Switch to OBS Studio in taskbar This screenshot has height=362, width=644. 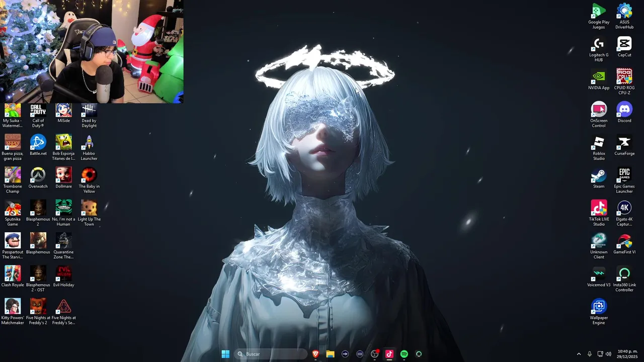click(x=374, y=354)
